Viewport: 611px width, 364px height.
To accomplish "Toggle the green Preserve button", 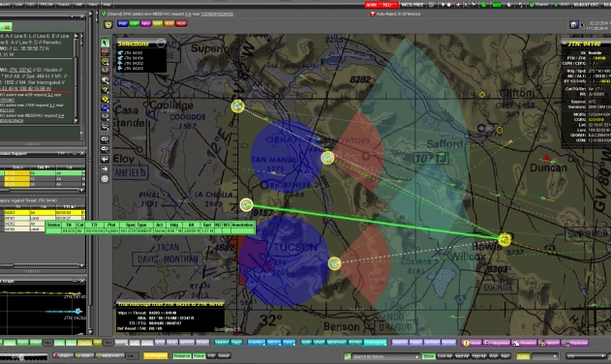I will click(182, 356).
